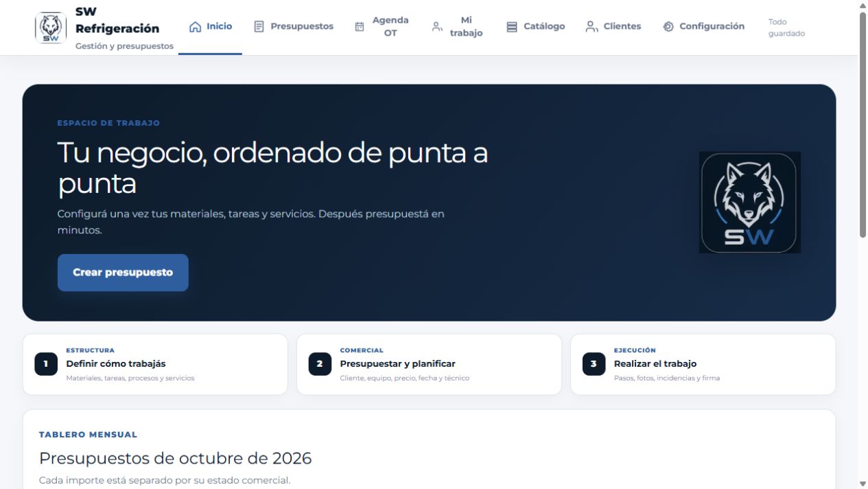868x489 pixels.
Task: Click the document icon beside Presupuestos
Action: [x=259, y=27]
